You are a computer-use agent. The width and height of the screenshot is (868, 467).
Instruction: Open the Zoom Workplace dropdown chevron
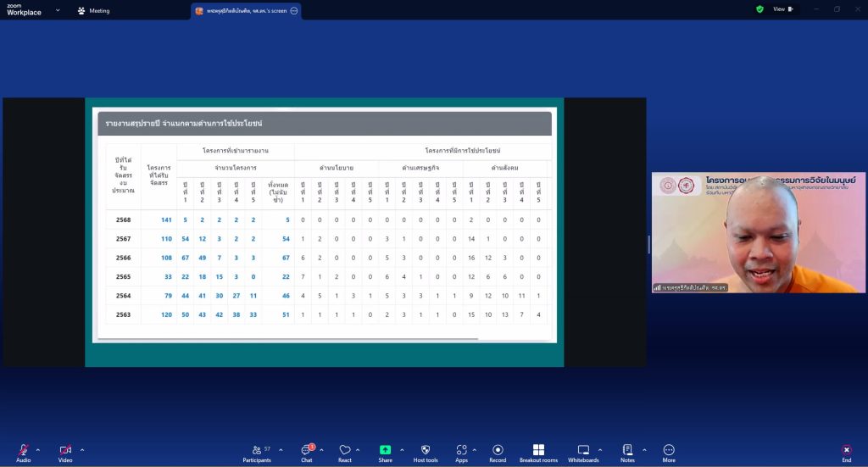click(58, 10)
